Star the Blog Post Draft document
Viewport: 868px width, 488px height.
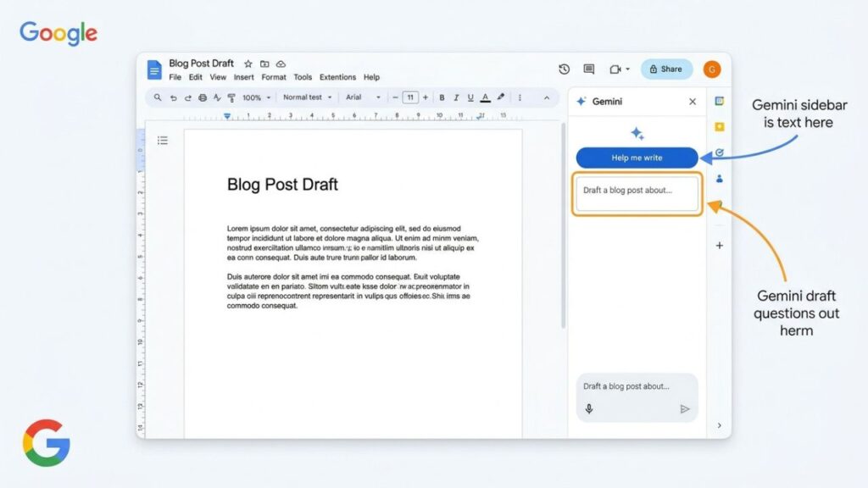[x=248, y=64]
